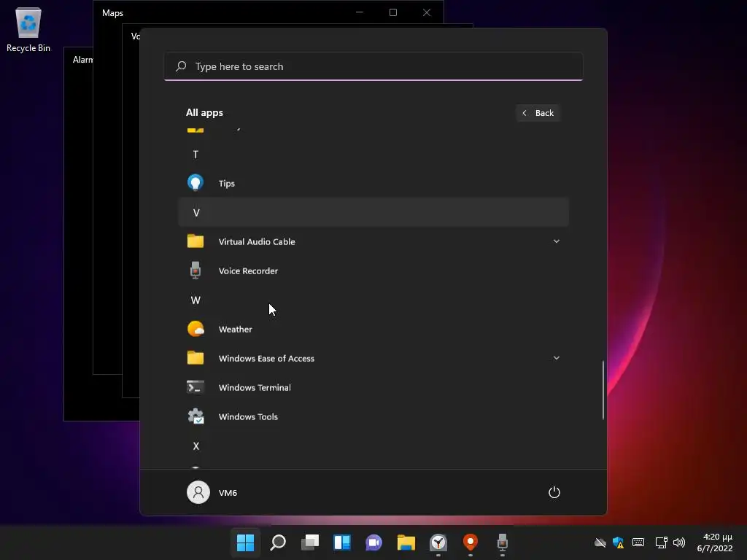
Task: Click the All apps list scrollbar
Action: pos(603,390)
